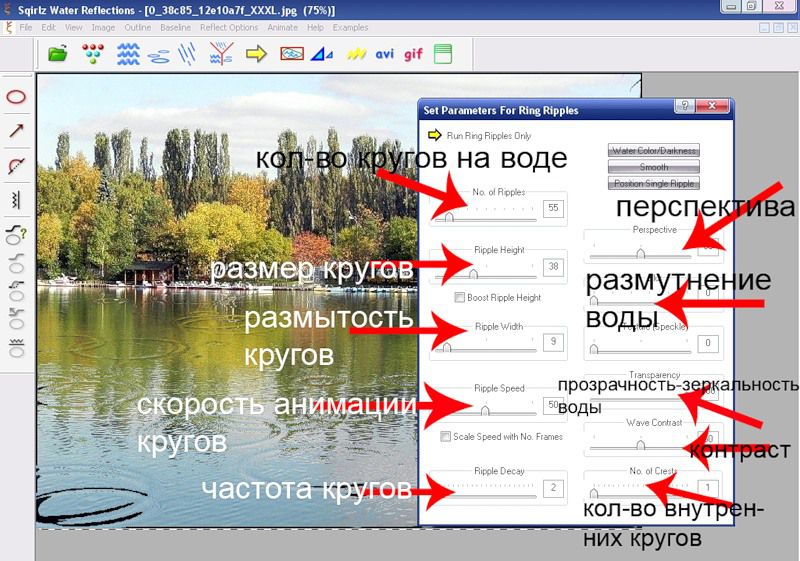This screenshot has height=561, width=800.
Task: Open the Animate menu
Action: [282, 27]
